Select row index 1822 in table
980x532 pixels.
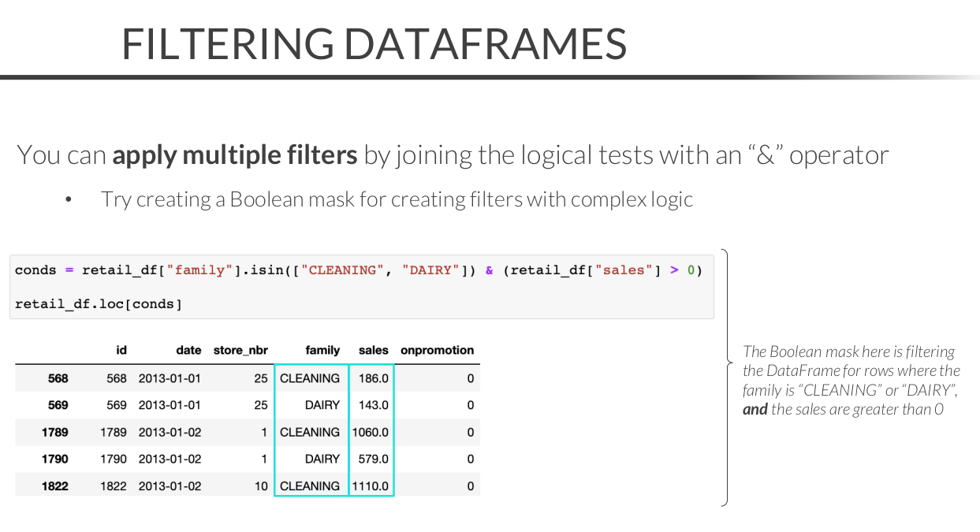point(54,486)
